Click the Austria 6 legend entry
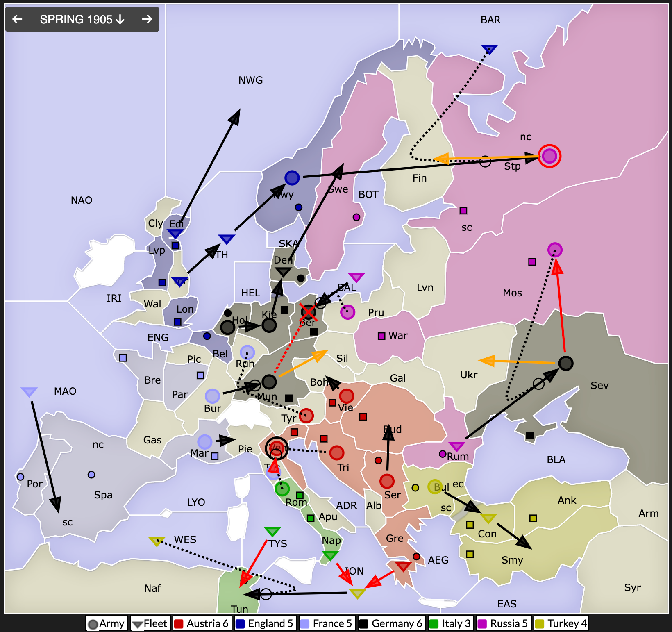 (202, 623)
